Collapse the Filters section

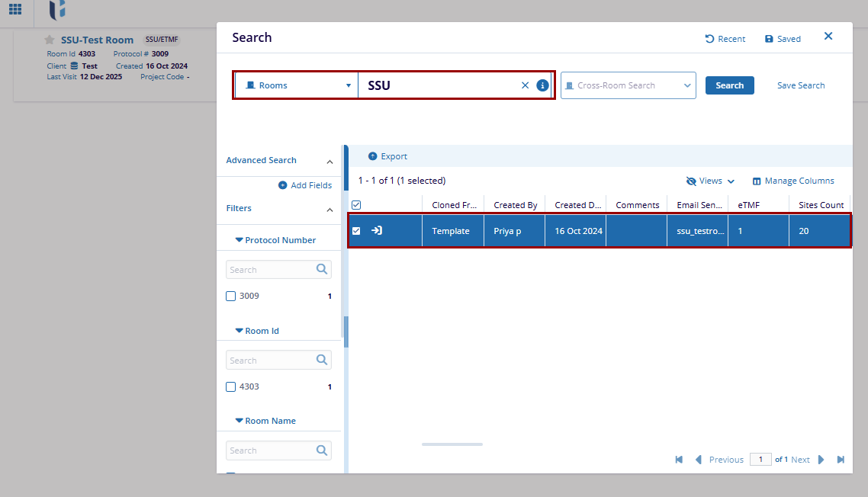click(x=330, y=210)
